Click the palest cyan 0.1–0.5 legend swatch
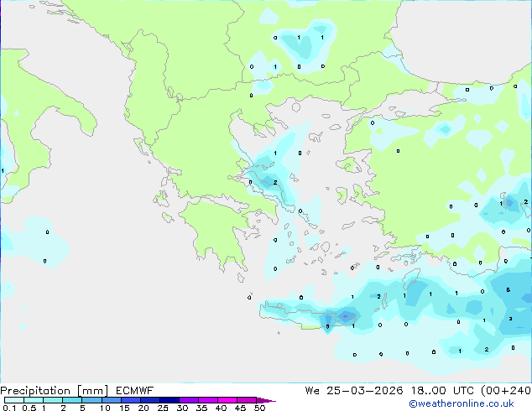The height and width of the screenshot is (411, 532). point(14,400)
